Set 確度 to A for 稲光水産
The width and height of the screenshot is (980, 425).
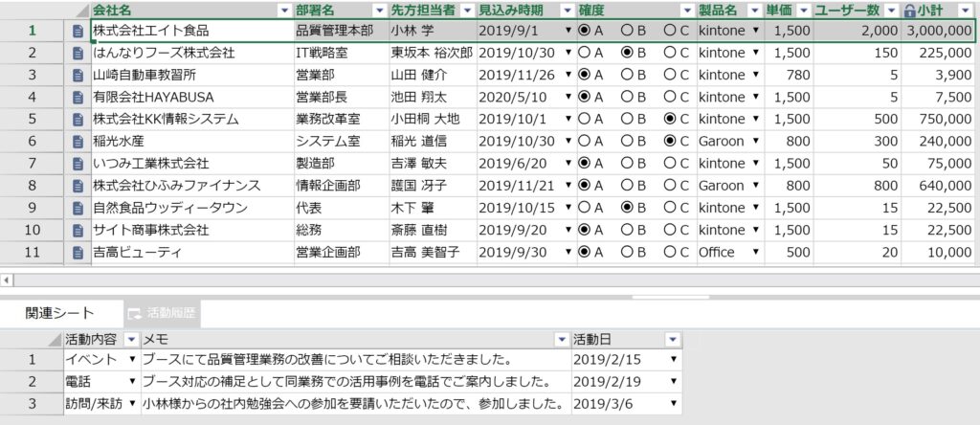(584, 141)
